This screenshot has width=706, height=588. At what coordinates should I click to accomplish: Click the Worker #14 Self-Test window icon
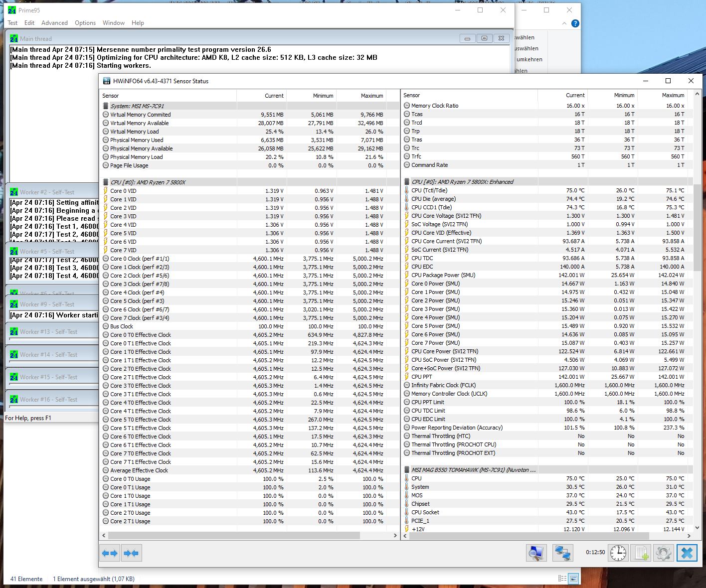(x=14, y=354)
